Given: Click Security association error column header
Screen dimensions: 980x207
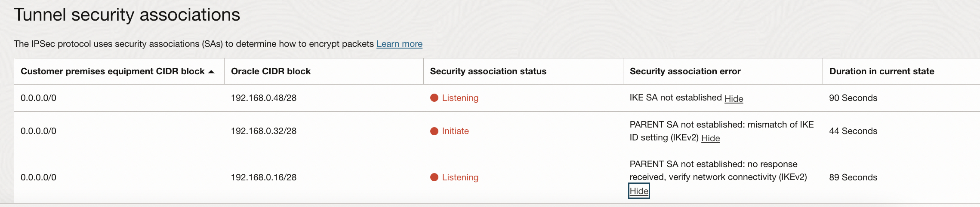Looking at the screenshot, I should 685,71.
